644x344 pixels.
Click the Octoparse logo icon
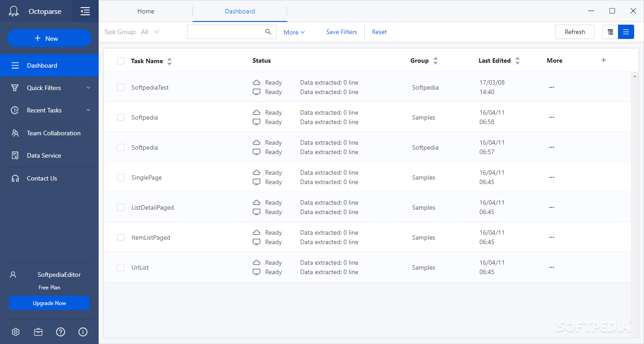click(13, 10)
